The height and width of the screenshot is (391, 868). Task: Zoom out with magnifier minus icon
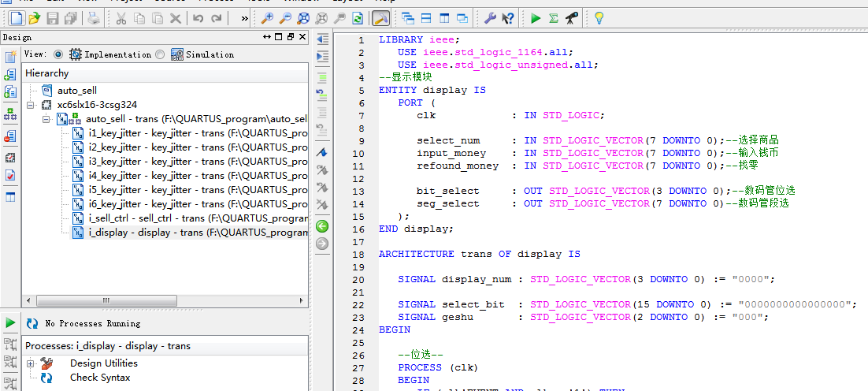click(285, 18)
